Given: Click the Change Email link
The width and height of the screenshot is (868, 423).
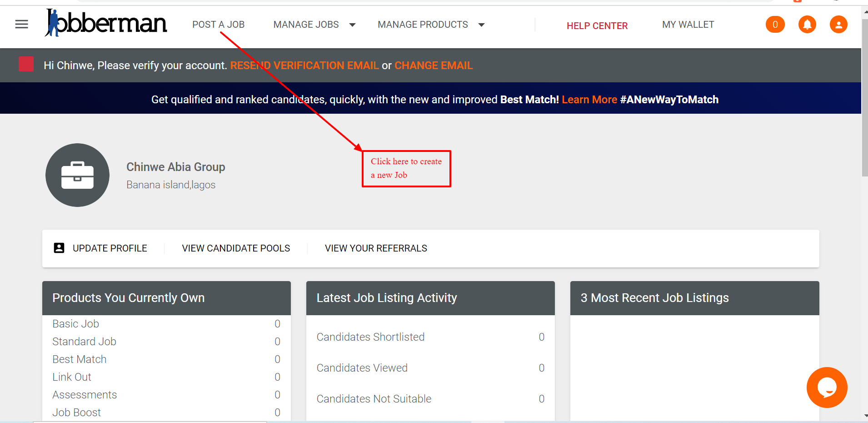Looking at the screenshot, I should click(x=434, y=65).
